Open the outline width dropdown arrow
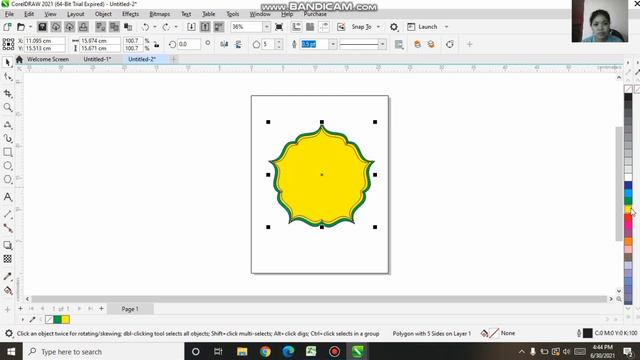 333,44
